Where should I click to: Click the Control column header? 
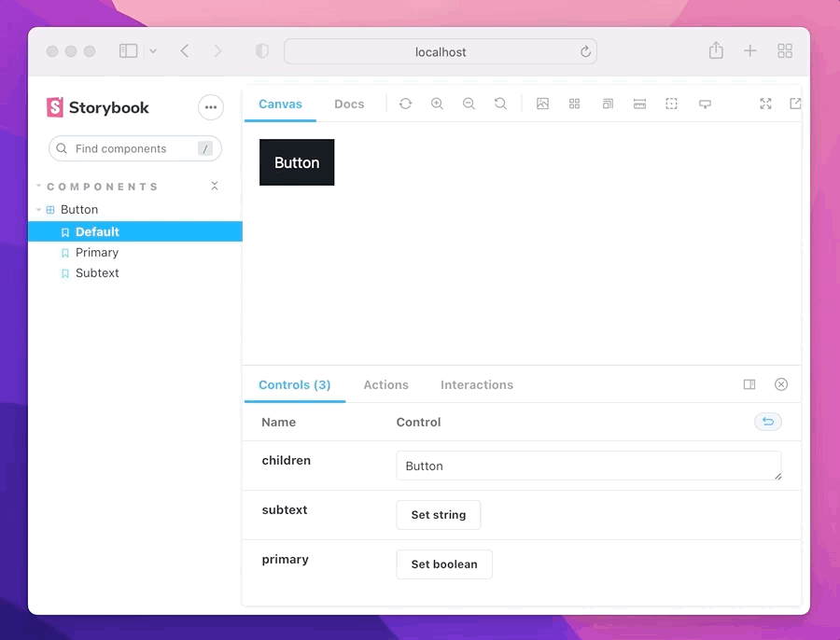pyautogui.click(x=418, y=422)
